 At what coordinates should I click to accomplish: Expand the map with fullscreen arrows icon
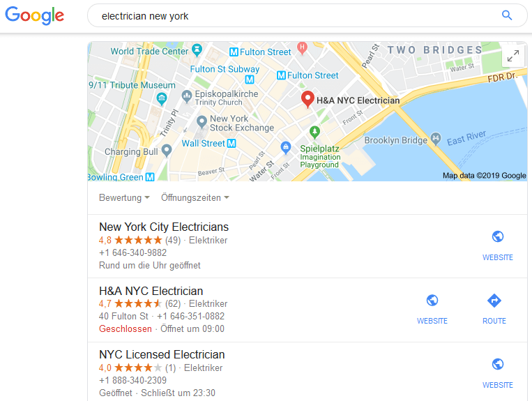pos(512,56)
